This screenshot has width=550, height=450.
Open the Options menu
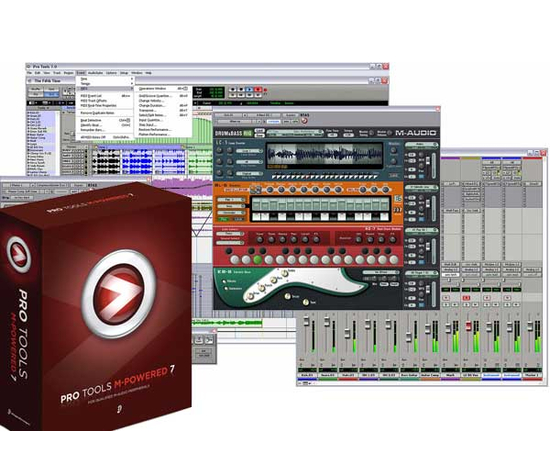(x=112, y=73)
